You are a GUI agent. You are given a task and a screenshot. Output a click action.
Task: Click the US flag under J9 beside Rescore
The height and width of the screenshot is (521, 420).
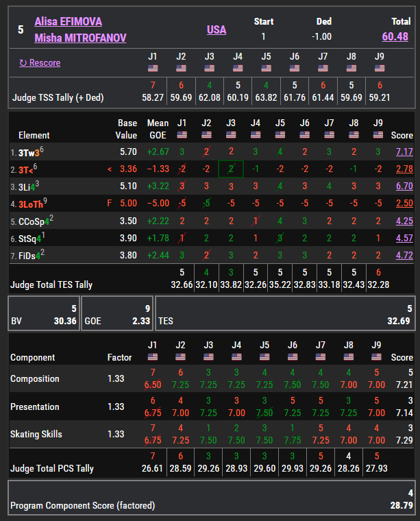(379, 68)
